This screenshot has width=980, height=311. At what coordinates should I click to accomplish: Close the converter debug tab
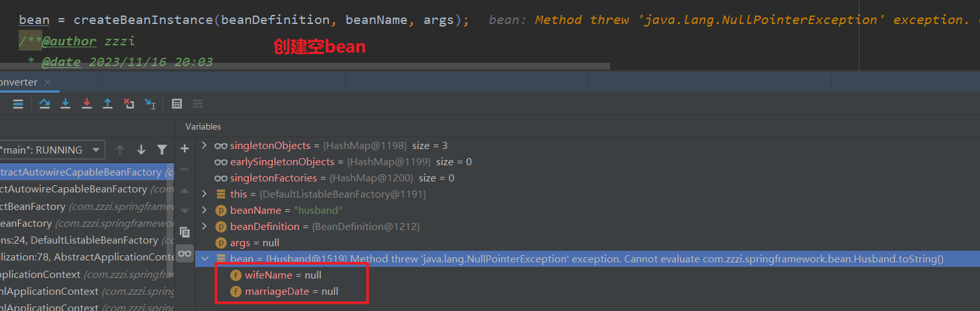tap(48, 82)
